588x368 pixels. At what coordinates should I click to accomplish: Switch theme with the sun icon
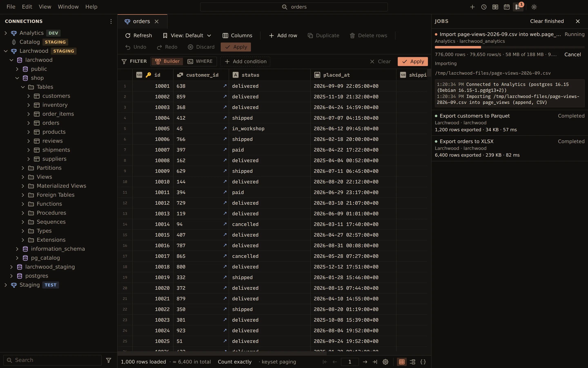[x=534, y=7]
